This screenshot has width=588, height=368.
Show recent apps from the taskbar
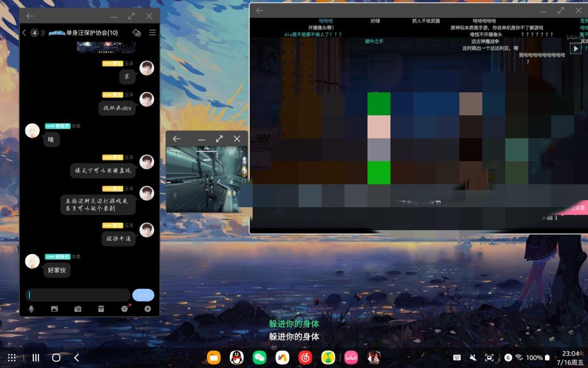[x=35, y=357]
